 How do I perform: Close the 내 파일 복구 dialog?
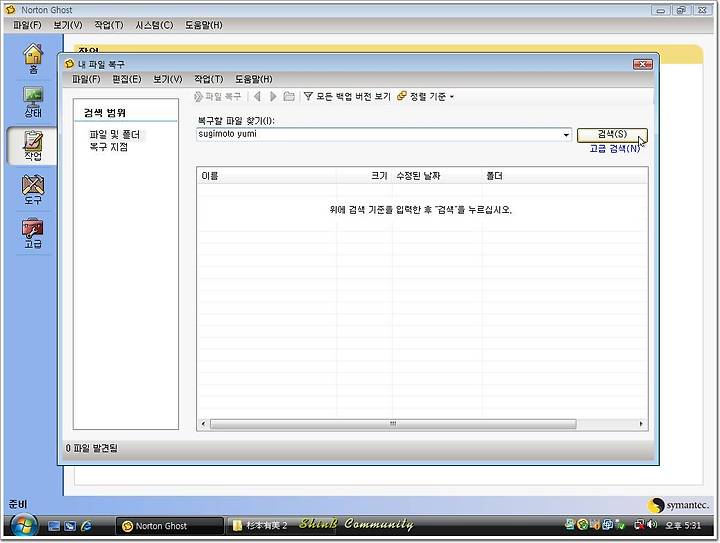pyautogui.click(x=642, y=64)
